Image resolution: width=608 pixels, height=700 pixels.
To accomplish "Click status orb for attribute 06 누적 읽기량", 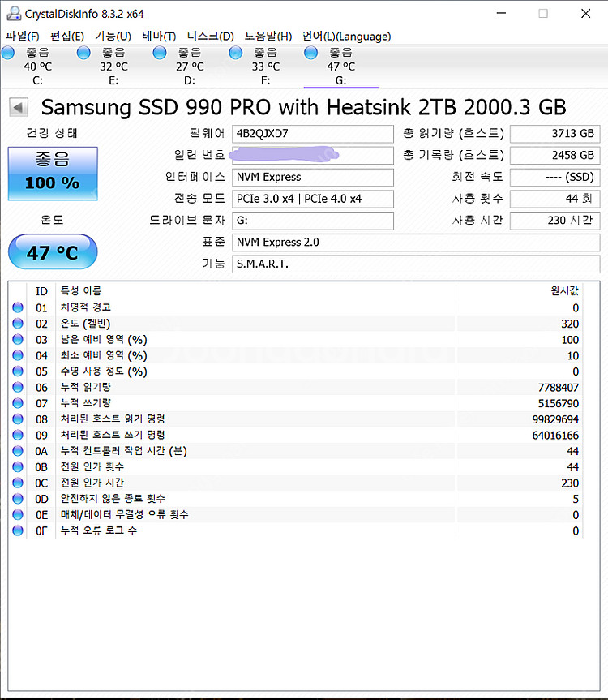I will [18, 387].
